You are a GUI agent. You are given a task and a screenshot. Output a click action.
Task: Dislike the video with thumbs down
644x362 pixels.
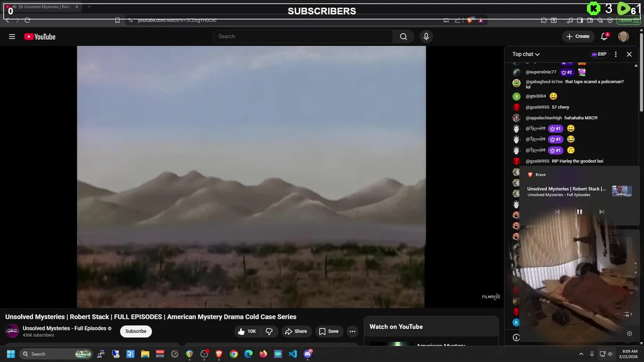point(269,331)
